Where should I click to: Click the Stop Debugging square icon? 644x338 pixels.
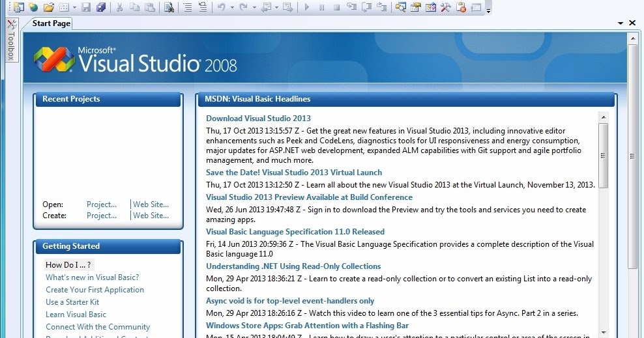point(336,7)
